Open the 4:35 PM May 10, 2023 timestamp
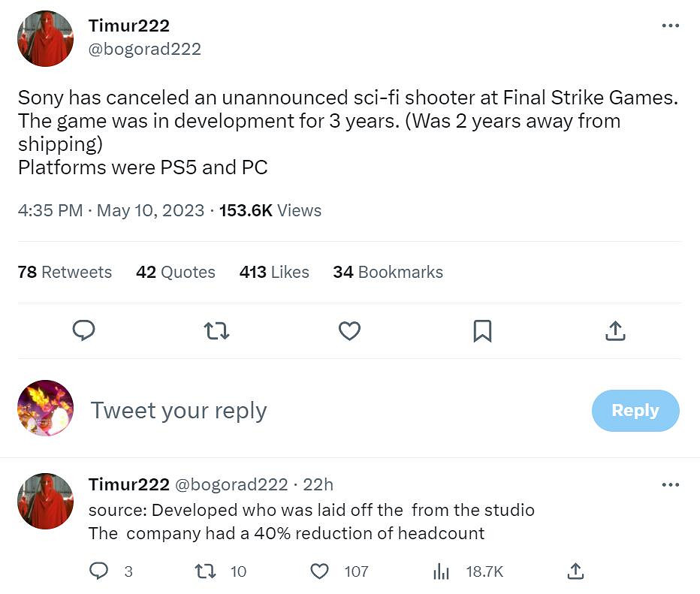 [111, 210]
